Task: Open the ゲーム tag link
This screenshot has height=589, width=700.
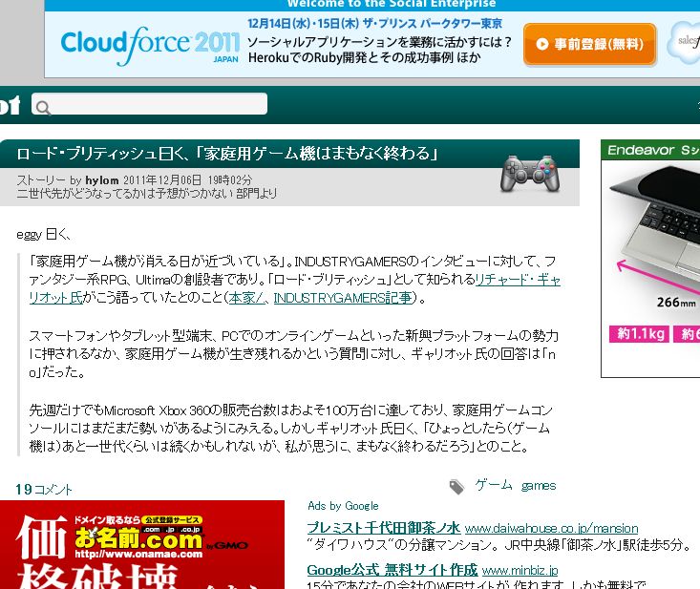Action: coord(494,485)
